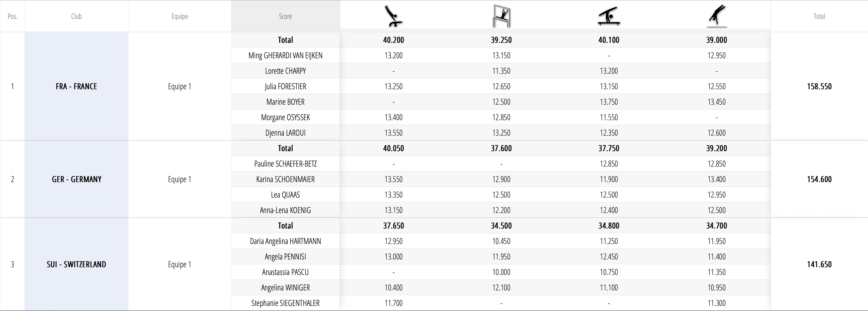Viewport: 868px width, 311px height.
Task: Click Djenna LAROUI's name
Action: point(285,133)
